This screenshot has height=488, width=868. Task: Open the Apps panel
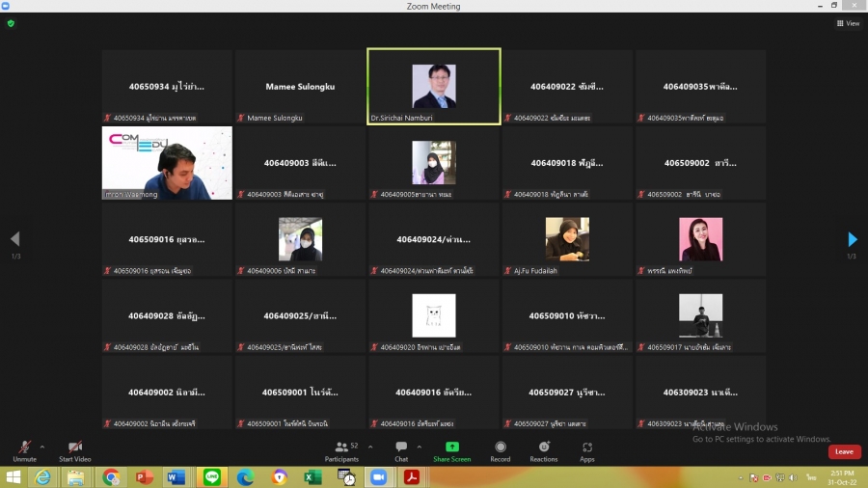tap(587, 449)
